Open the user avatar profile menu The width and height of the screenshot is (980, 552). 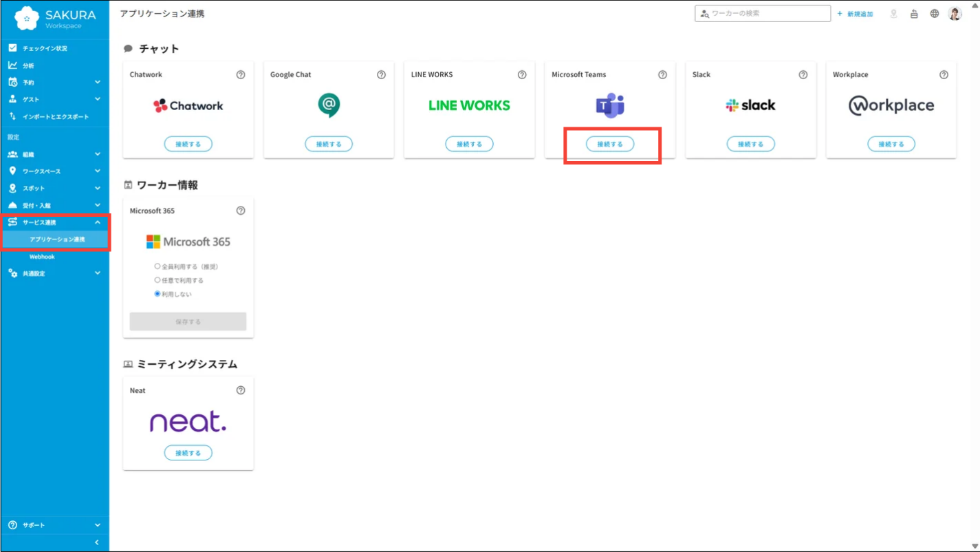click(955, 14)
